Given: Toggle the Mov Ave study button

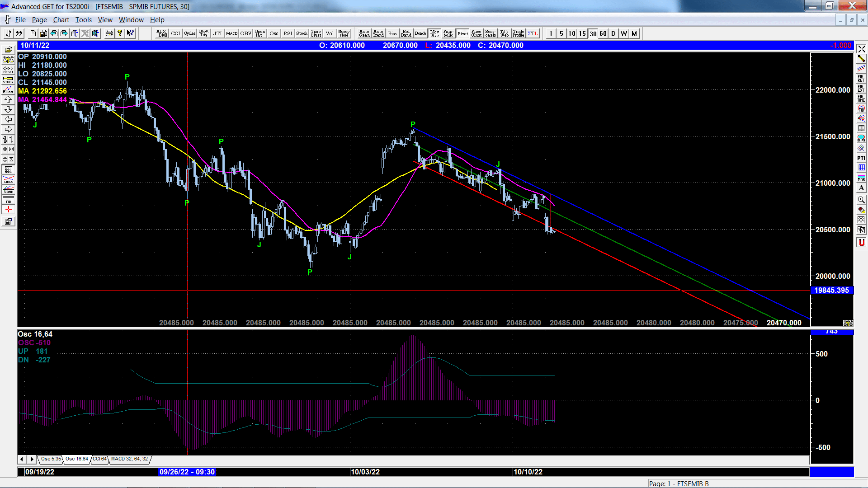Looking at the screenshot, I should pyautogui.click(x=435, y=33).
